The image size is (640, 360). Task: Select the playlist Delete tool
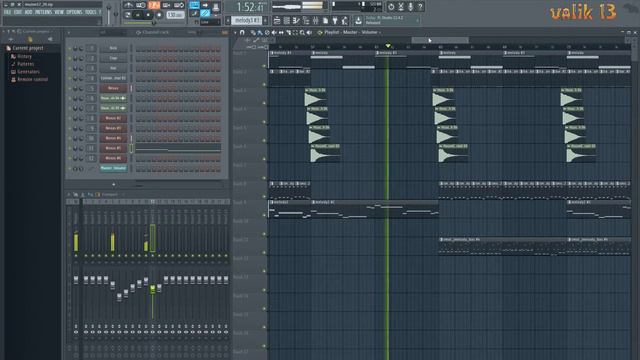pos(267,32)
